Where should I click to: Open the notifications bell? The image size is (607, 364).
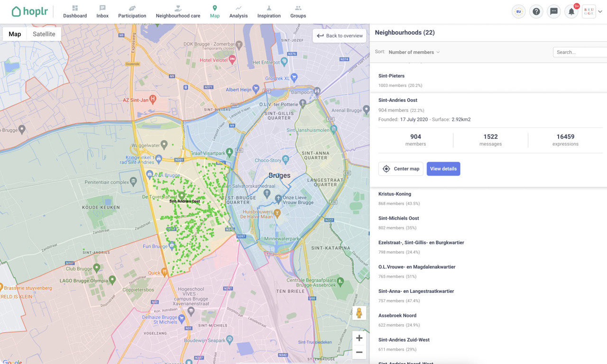[x=571, y=12]
